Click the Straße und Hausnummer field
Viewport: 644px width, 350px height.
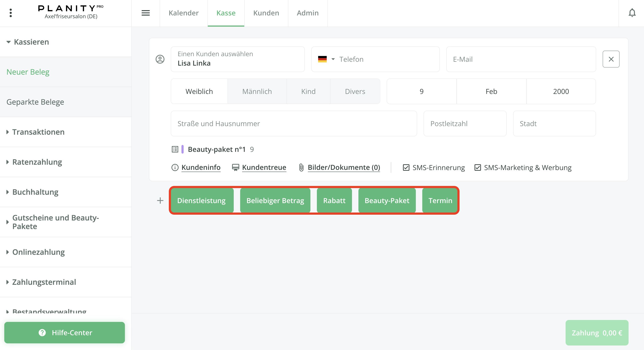click(294, 124)
